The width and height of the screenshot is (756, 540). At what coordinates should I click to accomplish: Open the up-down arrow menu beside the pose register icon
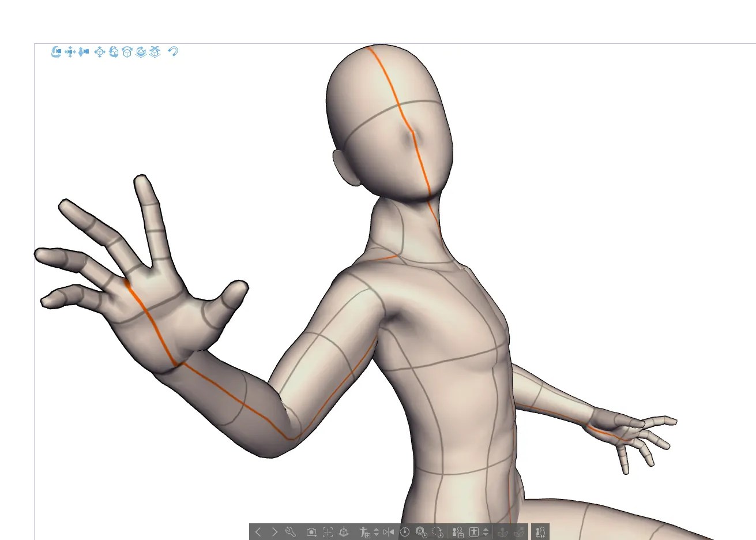tap(377, 532)
